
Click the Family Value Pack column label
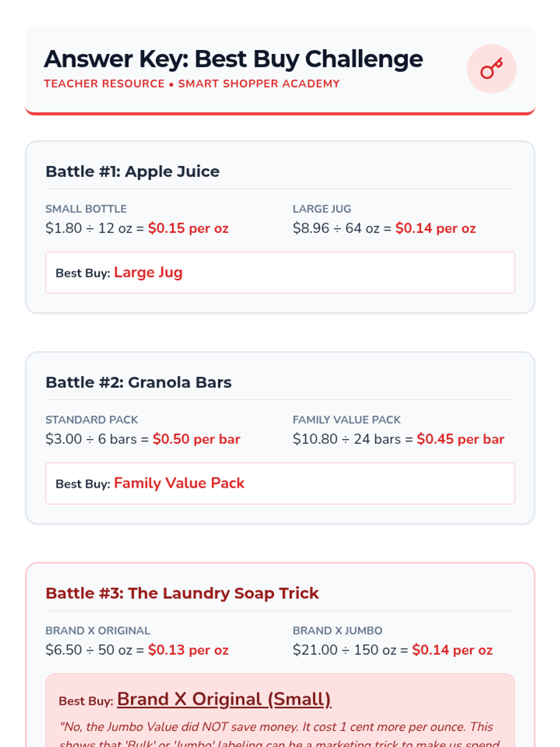pos(347,420)
